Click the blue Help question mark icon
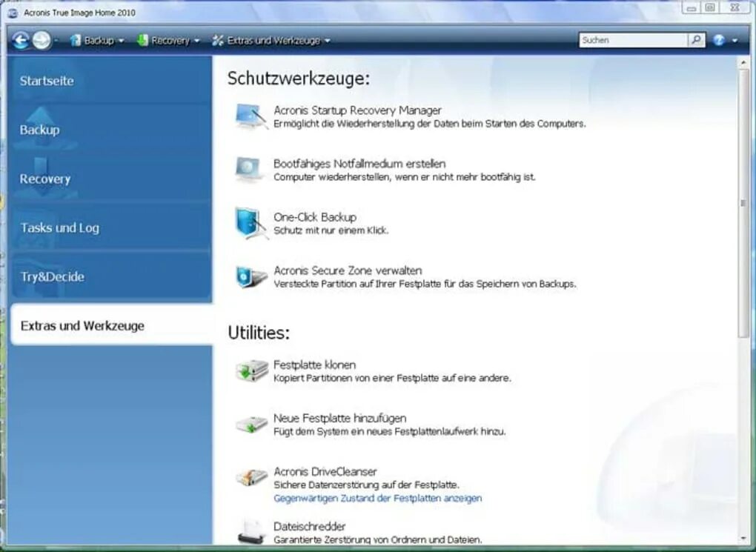Viewport: 756px width, 552px height. pyautogui.click(x=719, y=40)
